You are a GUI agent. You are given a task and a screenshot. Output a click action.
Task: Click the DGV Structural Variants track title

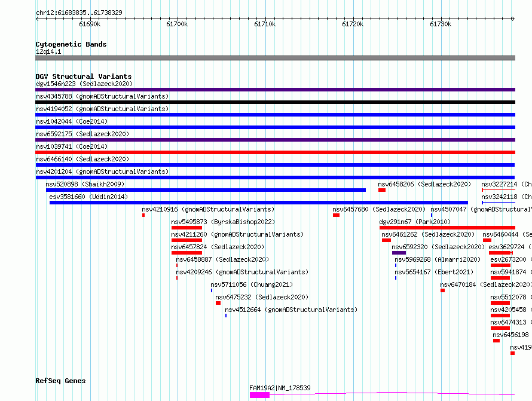click(x=84, y=76)
